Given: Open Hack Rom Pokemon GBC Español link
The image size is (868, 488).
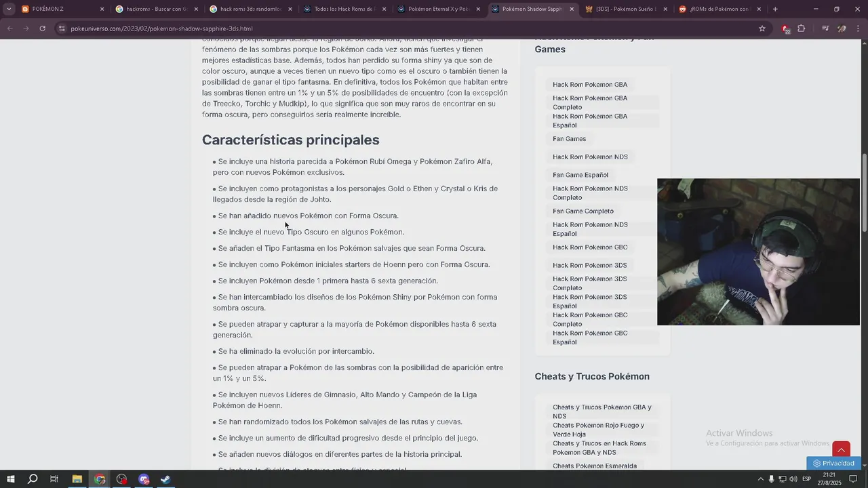Looking at the screenshot, I should (590, 338).
